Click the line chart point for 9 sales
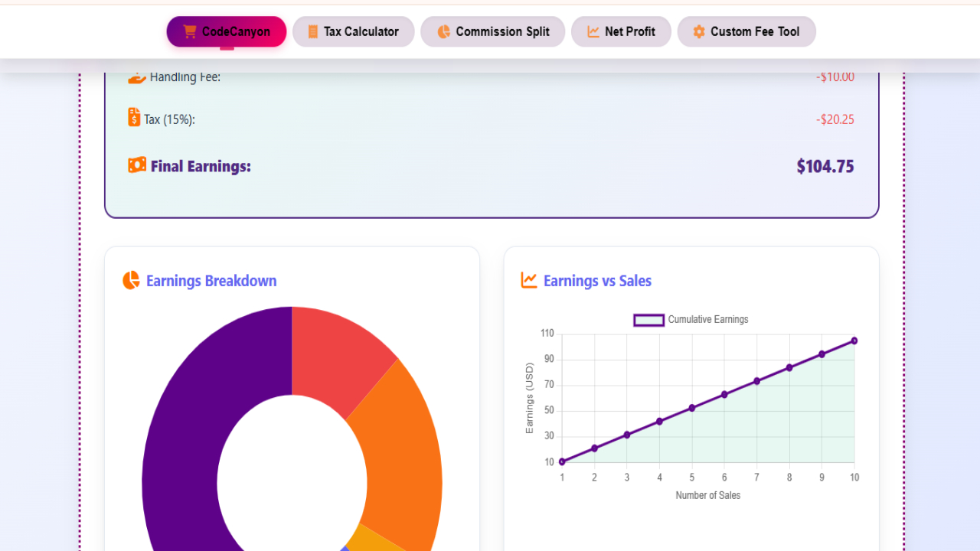Image resolution: width=980 pixels, height=551 pixels. [x=822, y=354]
